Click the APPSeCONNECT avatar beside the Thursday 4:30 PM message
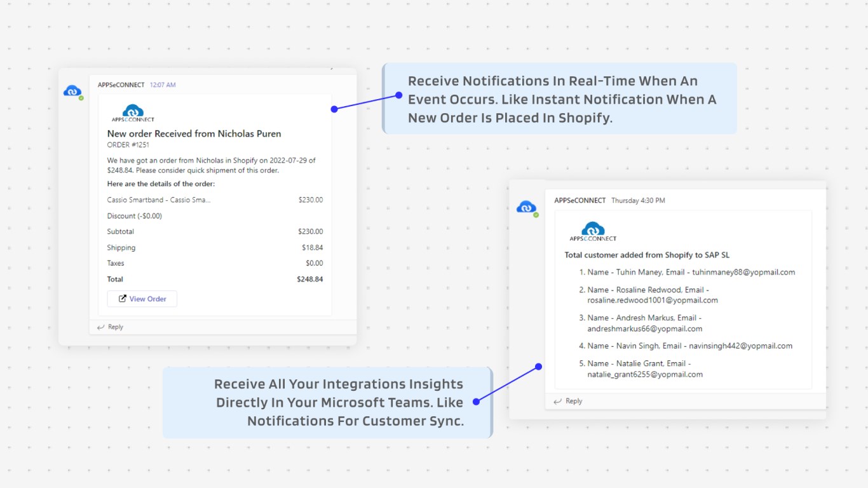The height and width of the screenshot is (488, 868). coord(526,207)
